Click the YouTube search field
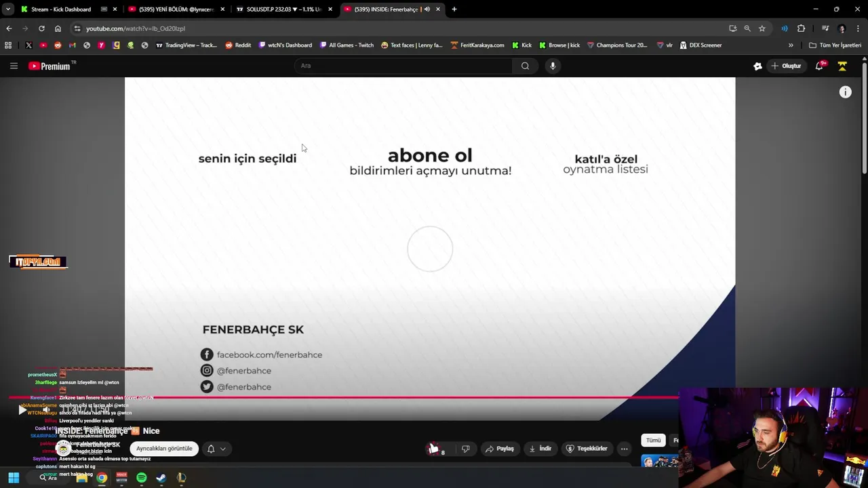 click(x=403, y=66)
